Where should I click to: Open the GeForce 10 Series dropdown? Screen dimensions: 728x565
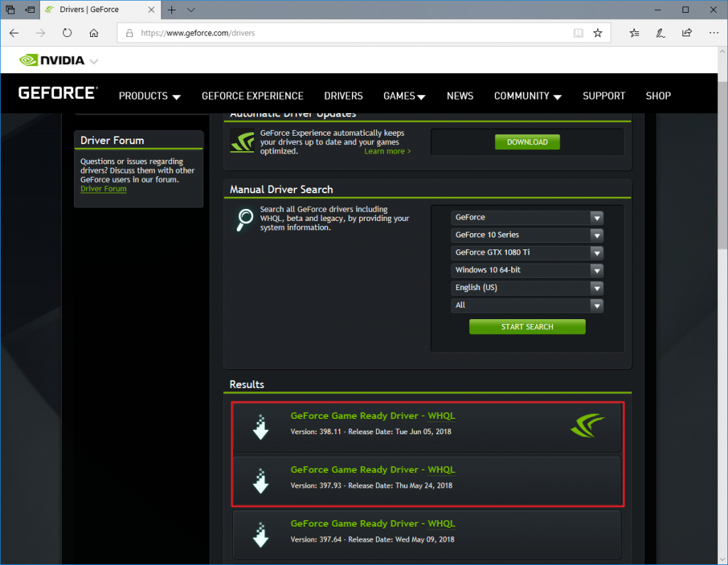[527, 235]
